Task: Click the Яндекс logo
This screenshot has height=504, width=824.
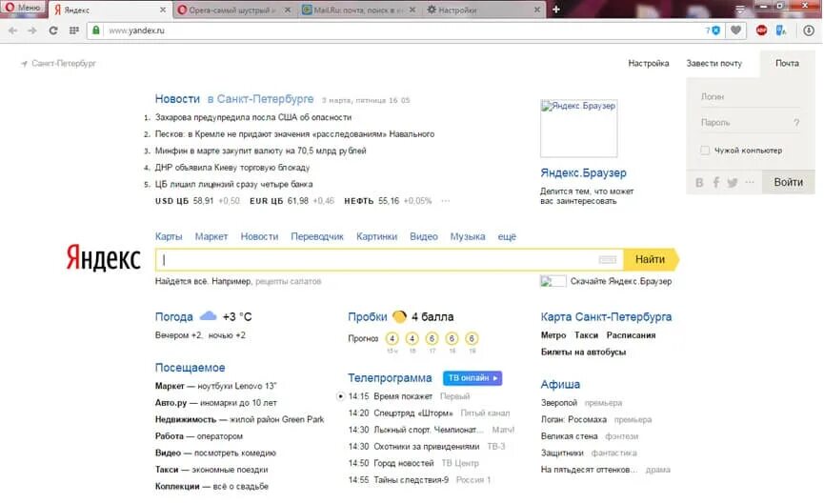Action: tap(103, 258)
